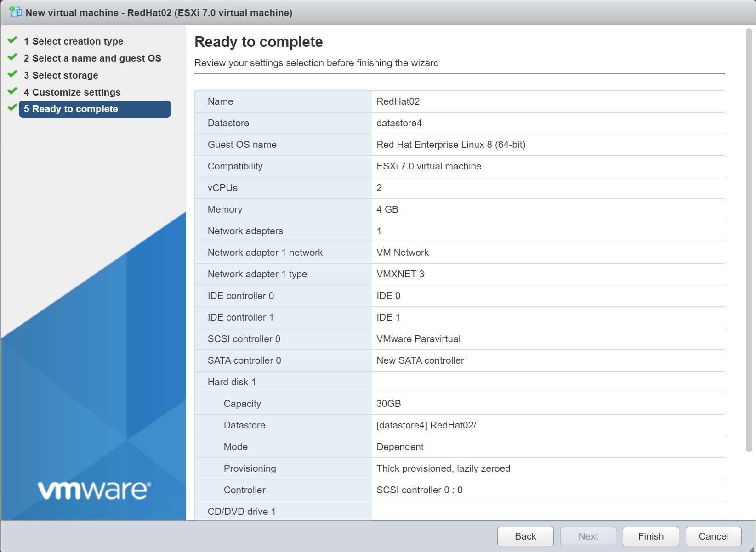Click the Back button

[525, 536]
